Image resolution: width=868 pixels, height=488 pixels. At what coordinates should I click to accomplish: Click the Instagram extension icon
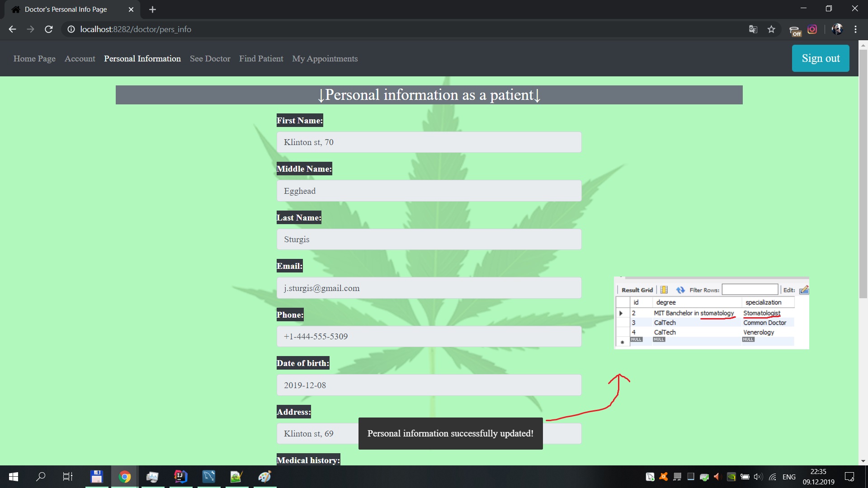pos(812,29)
